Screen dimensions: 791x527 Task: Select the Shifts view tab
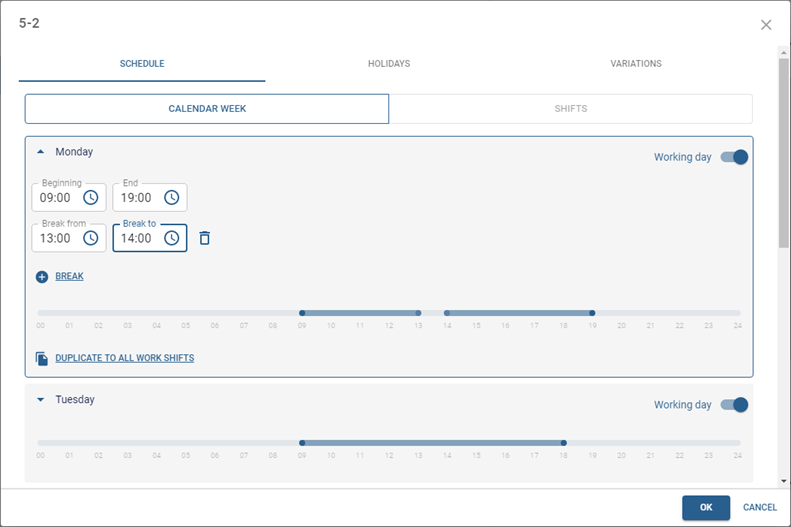pos(570,109)
